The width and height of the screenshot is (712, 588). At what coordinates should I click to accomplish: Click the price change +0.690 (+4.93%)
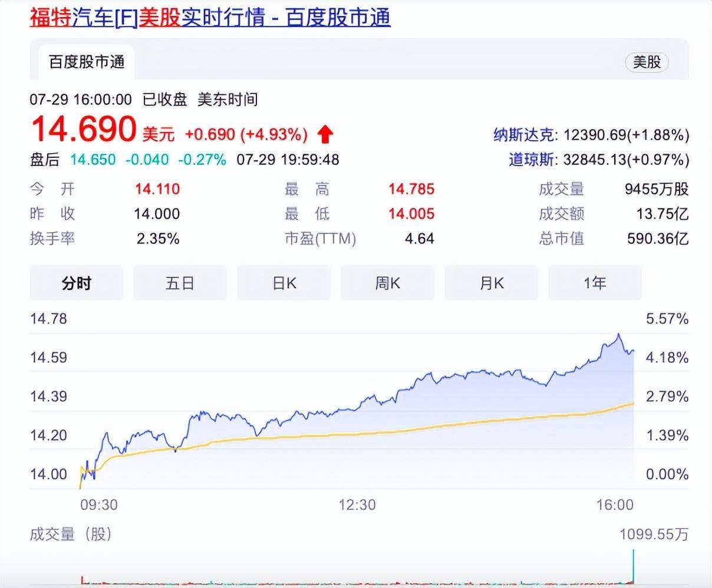pyautogui.click(x=246, y=134)
